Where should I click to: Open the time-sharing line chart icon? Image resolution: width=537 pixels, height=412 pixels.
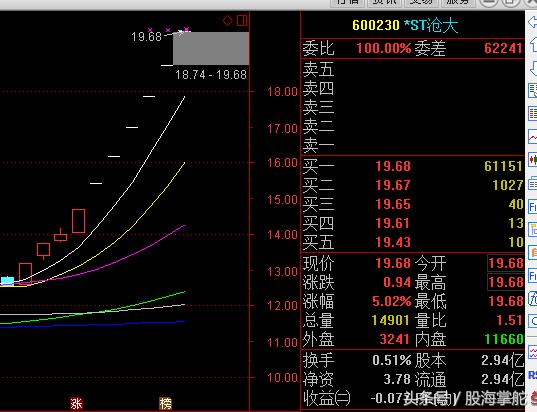[x=533, y=136]
